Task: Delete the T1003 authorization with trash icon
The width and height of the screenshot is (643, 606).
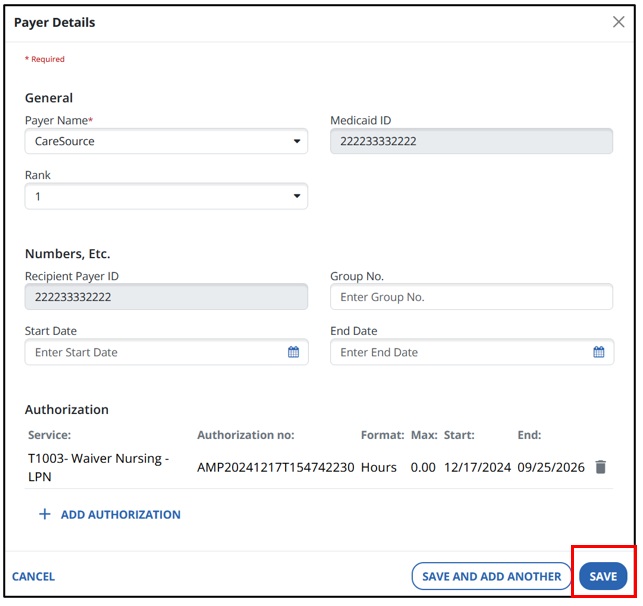Action: click(600, 467)
